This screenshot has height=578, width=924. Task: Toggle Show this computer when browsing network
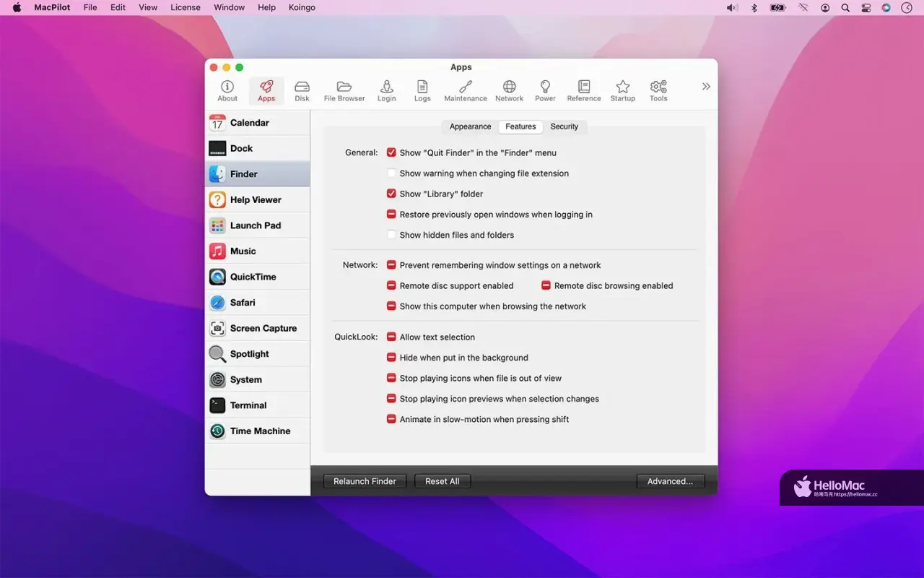[391, 306]
